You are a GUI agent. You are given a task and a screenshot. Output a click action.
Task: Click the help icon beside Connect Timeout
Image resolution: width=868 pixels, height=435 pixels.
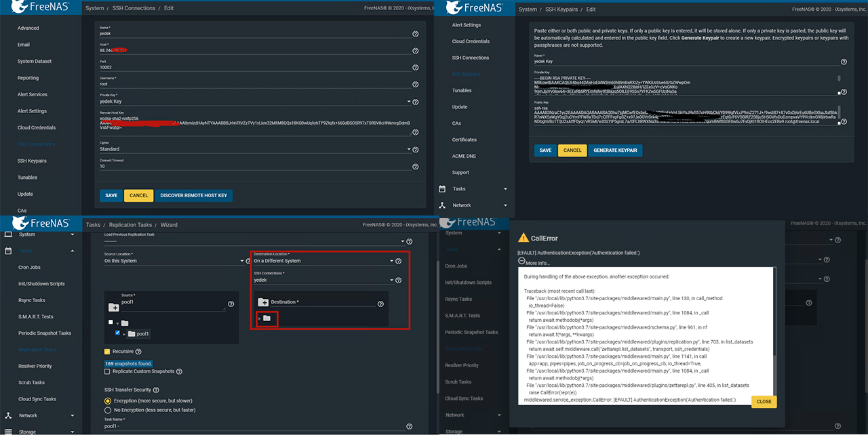415,166
